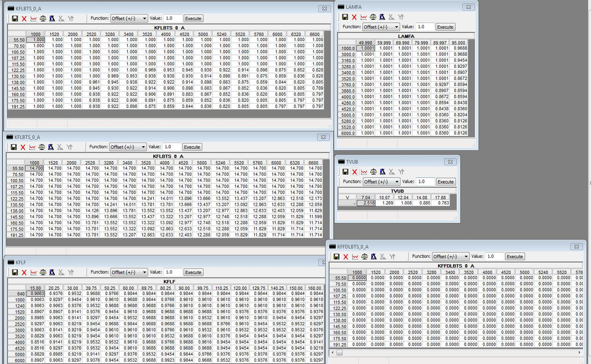Screen dimensions: 591x364
Task: Focus the Value field in KFLF window
Action: point(173,272)
